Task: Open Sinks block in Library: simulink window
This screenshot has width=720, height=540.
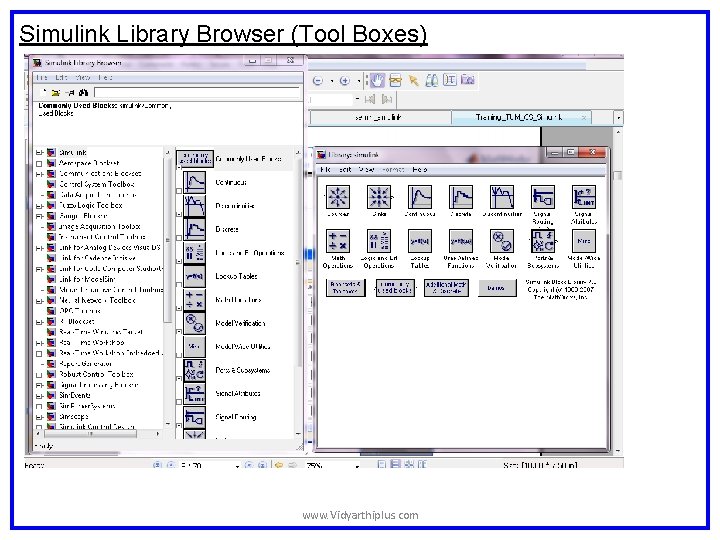Action: (379, 197)
